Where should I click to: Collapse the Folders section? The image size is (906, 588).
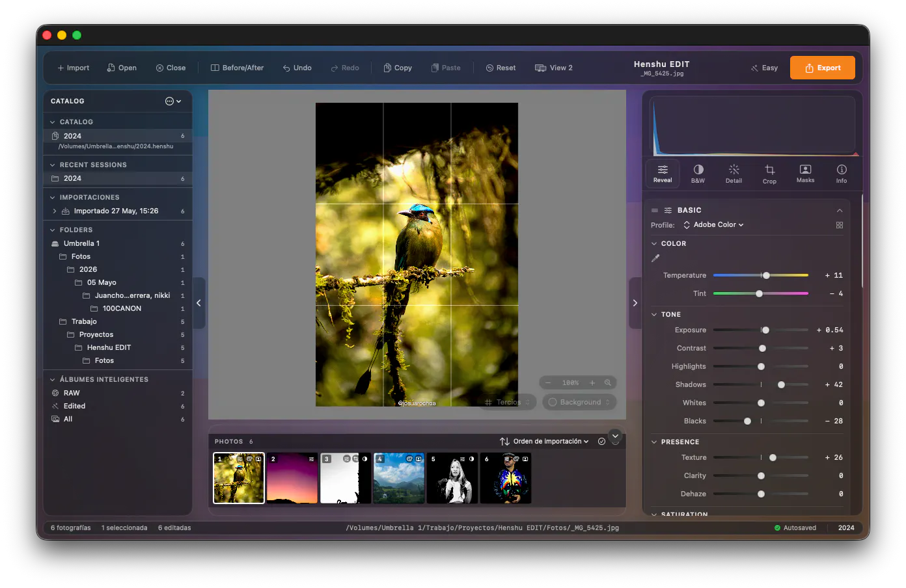click(x=53, y=230)
